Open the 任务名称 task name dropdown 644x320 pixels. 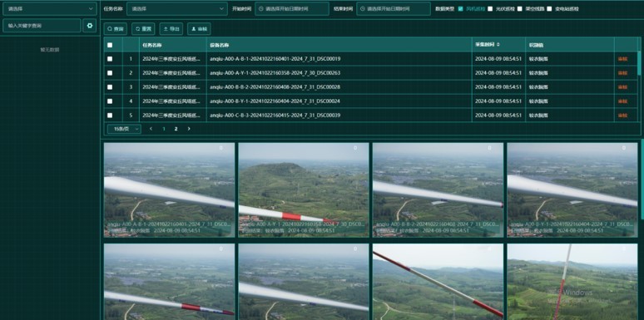pyautogui.click(x=177, y=8)
